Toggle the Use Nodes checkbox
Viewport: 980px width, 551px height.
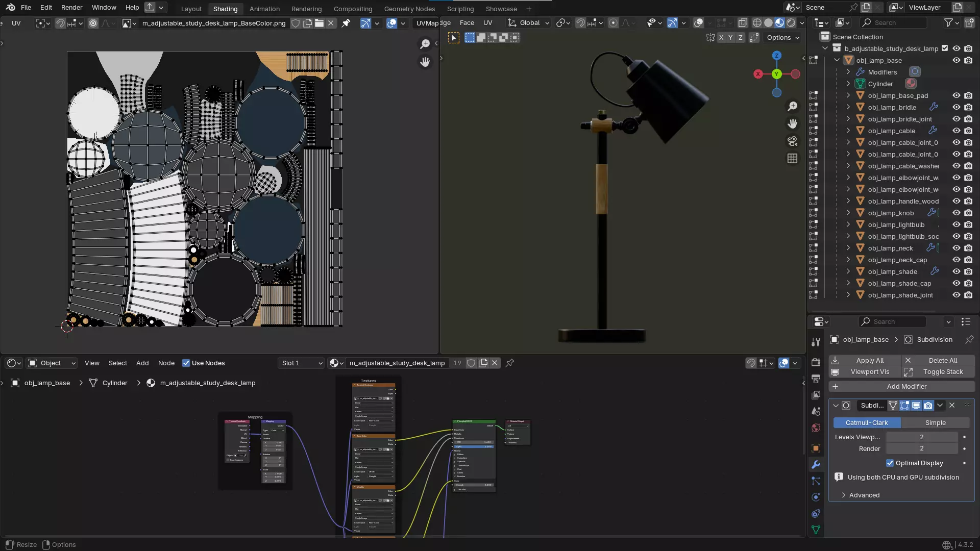pos(186,363)
